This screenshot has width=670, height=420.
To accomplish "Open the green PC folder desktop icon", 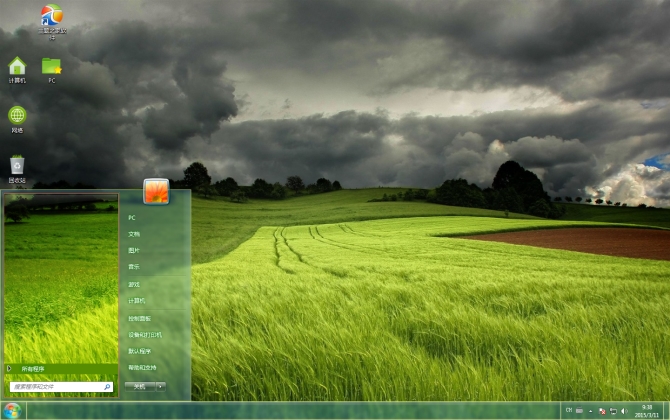I will 51,70.
